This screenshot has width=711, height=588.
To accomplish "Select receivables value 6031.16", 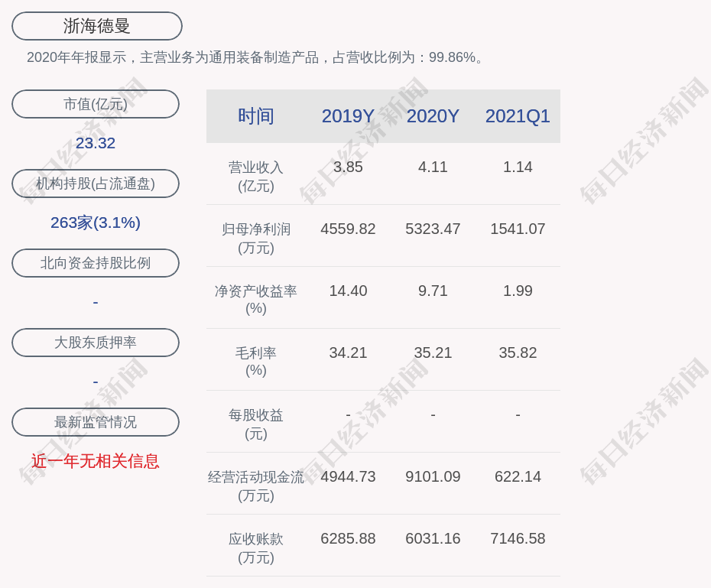I will [433, 538].
